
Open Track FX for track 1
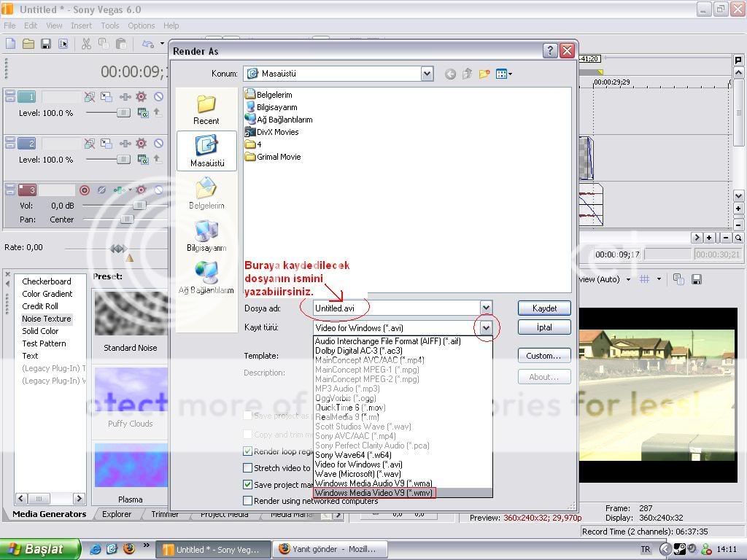tap(125, 97)
